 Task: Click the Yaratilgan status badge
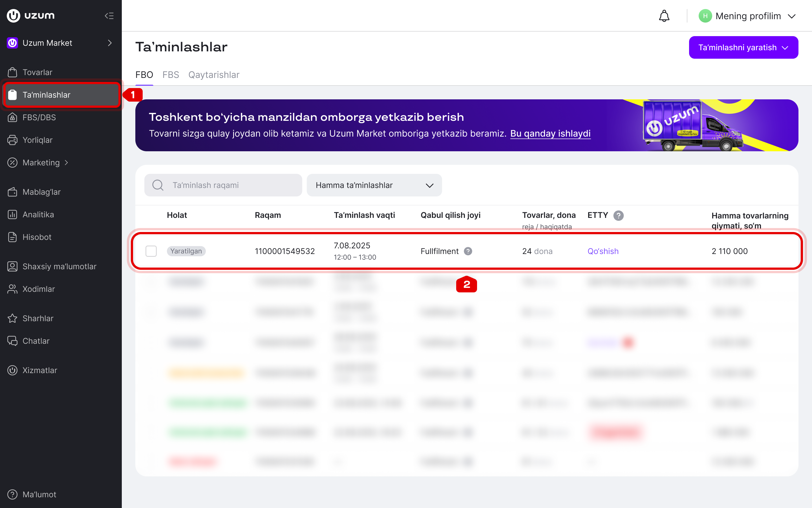point(186,251)
